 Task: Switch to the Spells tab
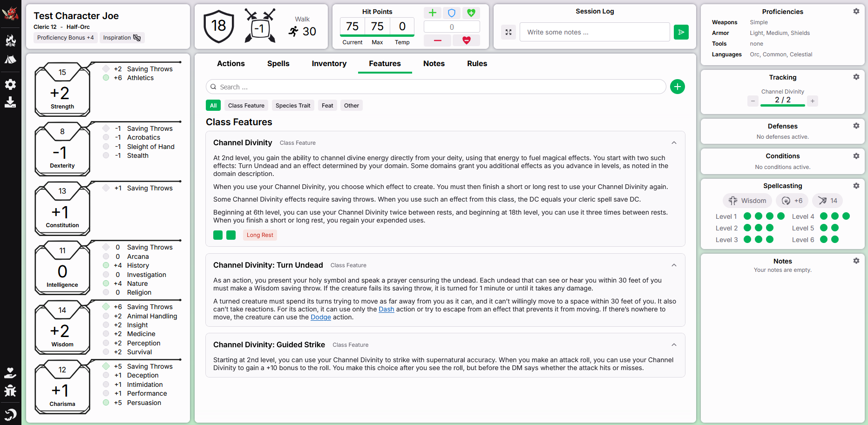point(278,64)
